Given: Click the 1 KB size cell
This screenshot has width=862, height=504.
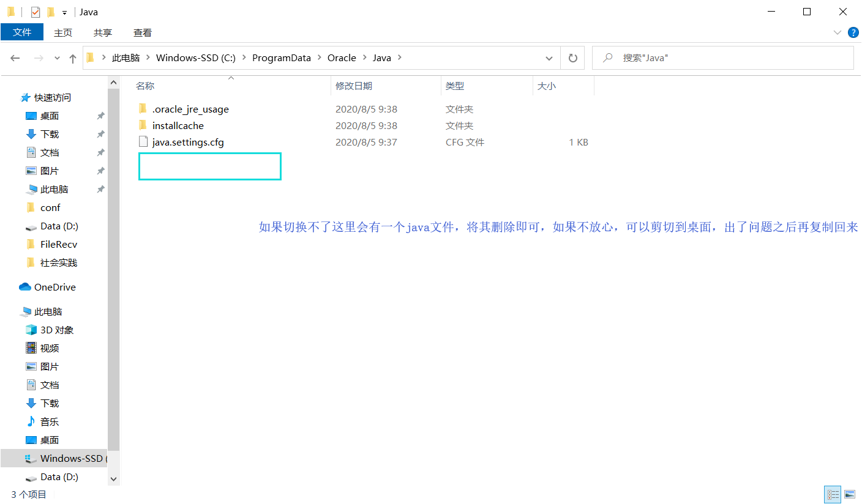Looking at the screenshot, I should [579, 142].
